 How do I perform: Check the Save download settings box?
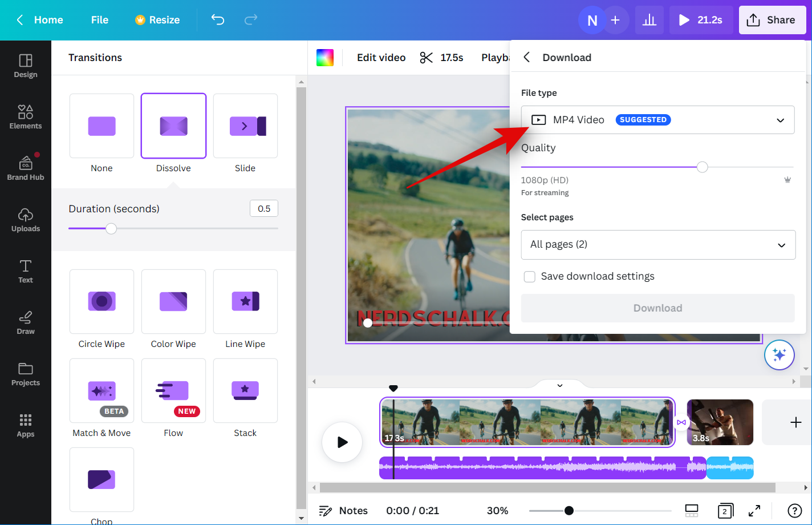530,277
